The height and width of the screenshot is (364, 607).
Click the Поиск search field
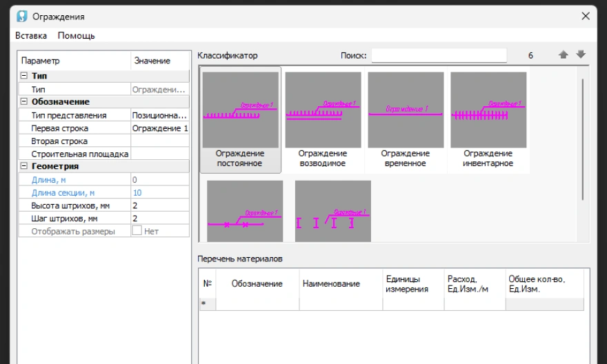[439, 55]
